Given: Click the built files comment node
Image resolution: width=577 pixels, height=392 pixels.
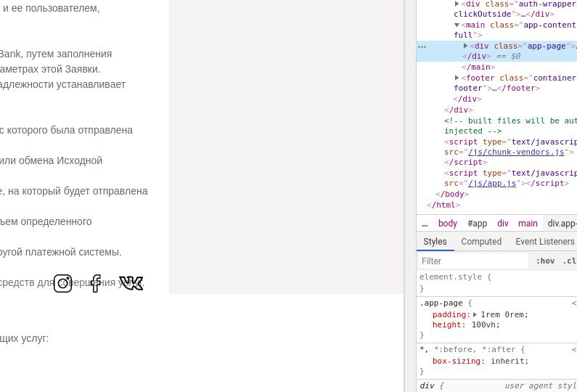Looking at the screenshot, I should [510, 126].
